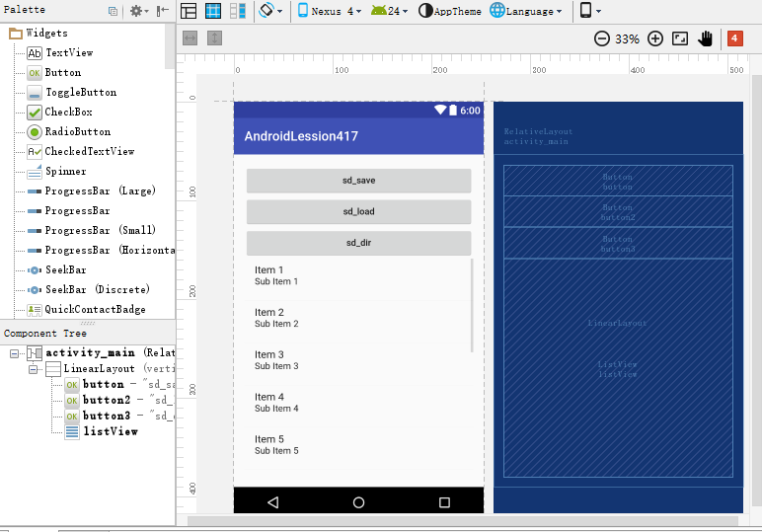This screenshot has width=762, height=532.
Task: Open the API 24 version dropdown
Action: [389, 11]
